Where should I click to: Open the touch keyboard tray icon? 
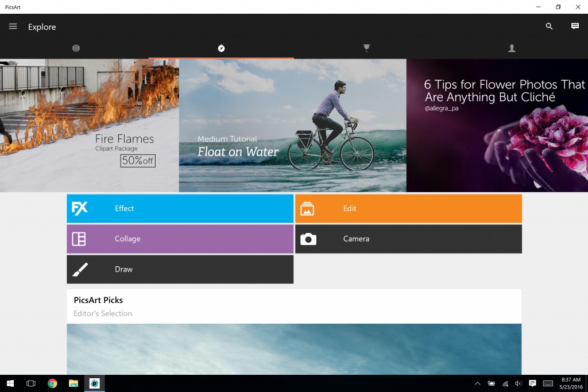(x=548, y=383)
